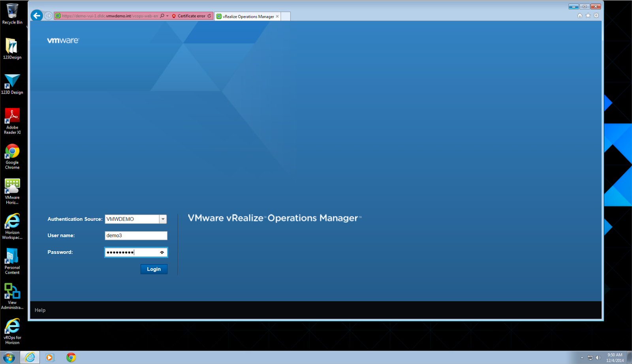Open the address bar autocomplete dropdown arrow
This screenshot has height=364, width=632.
pos(167,16)
